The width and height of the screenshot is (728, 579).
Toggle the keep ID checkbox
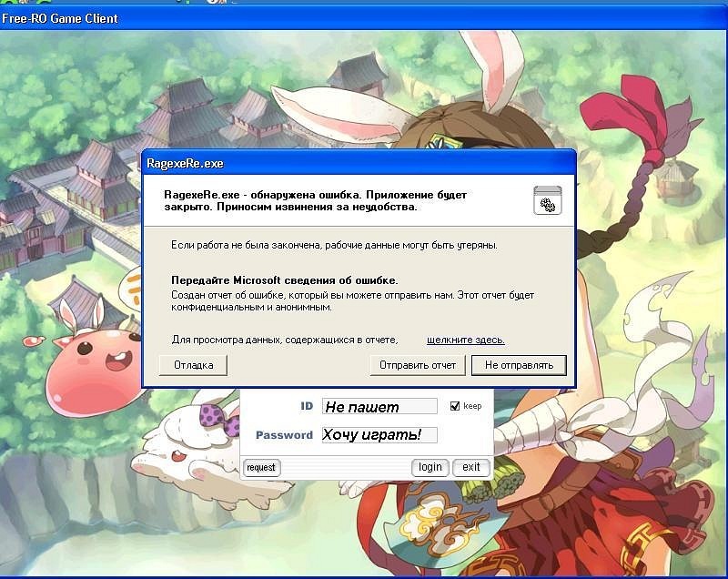[455, 406]
